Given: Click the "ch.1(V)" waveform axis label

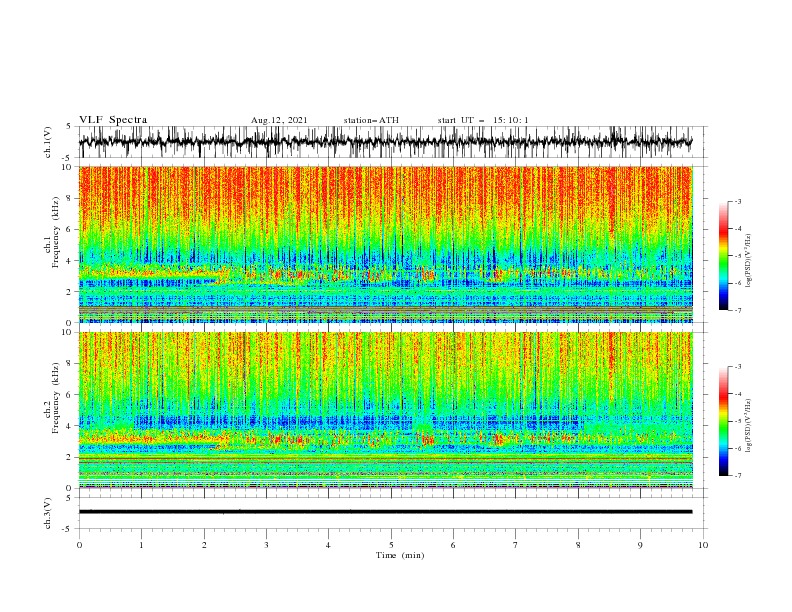Looking at the screenshot, I should 48,142.
